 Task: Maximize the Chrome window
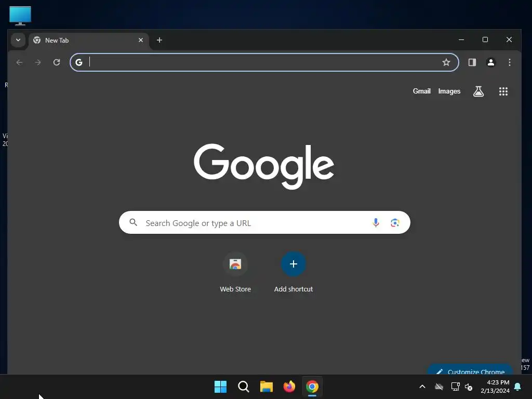tap(485, 39)
